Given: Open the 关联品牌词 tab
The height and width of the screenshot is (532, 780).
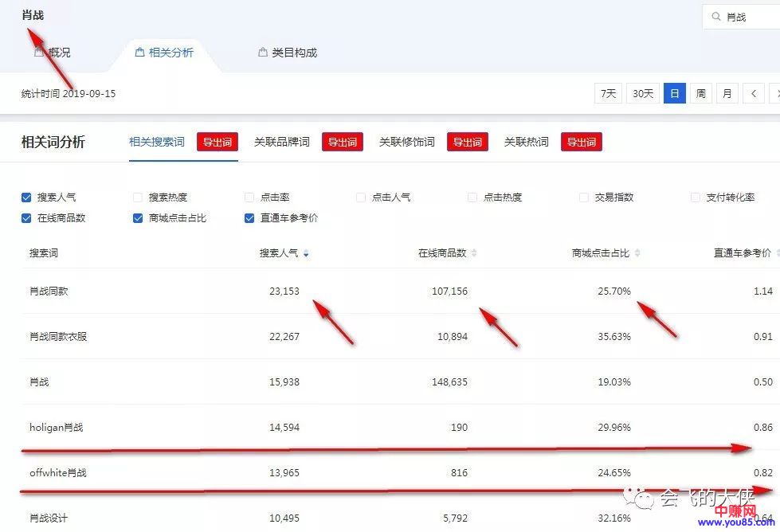Looking at the screenshot, I should (281, 142).
